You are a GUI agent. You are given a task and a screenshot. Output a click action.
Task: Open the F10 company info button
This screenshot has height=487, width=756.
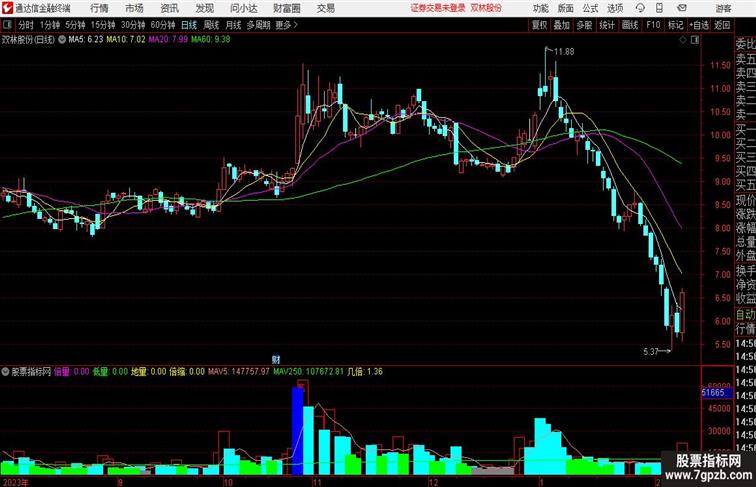tap(653, 25)
